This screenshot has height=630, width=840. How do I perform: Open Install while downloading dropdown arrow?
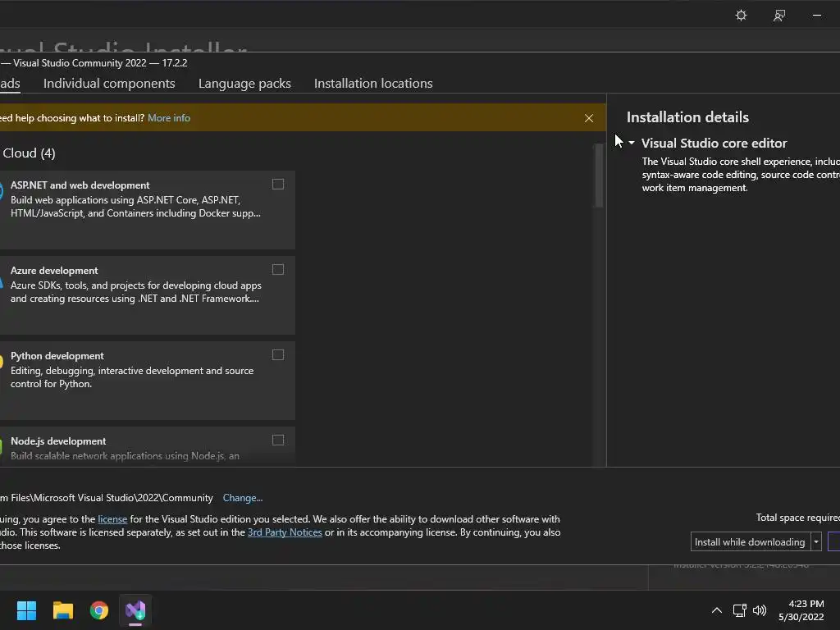(816, 542)
